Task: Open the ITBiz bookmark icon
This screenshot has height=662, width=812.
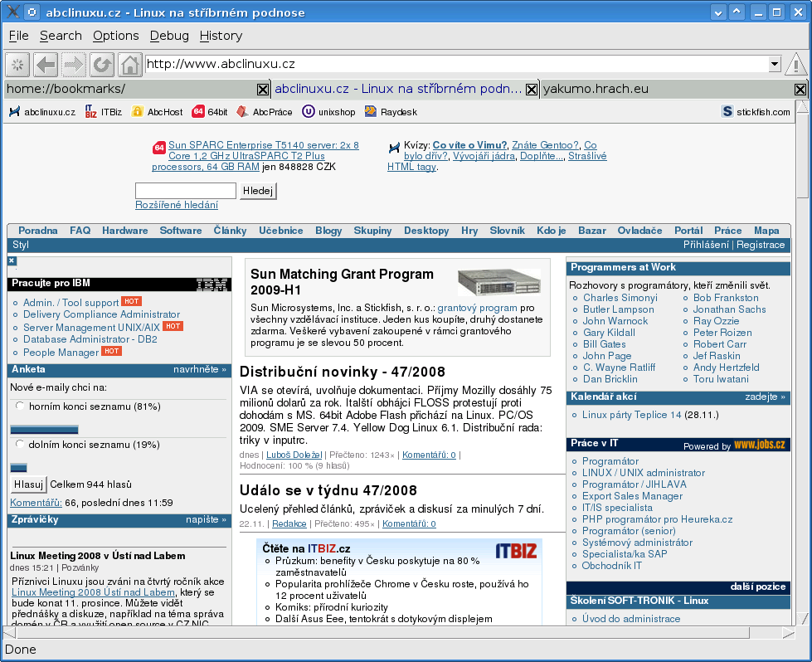Action: click(90, 111)
